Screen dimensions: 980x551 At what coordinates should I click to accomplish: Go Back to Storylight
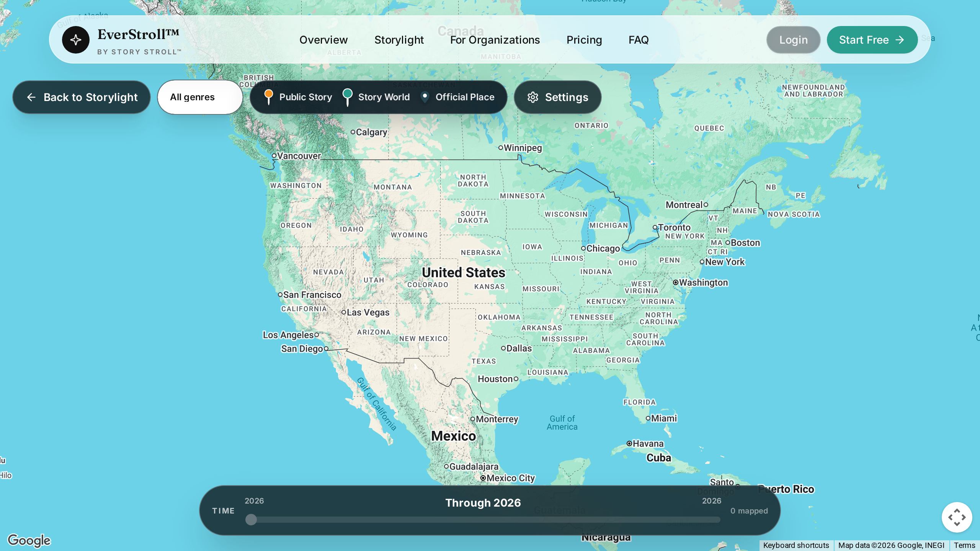coord(82,97)
